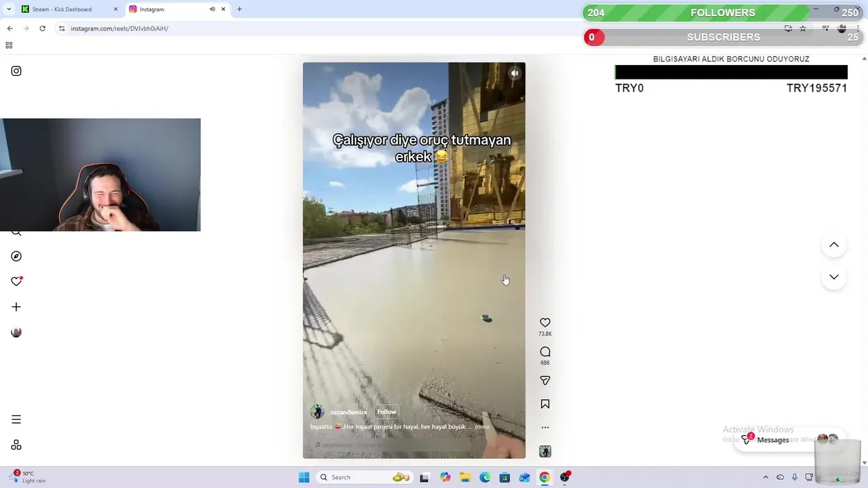
Task: Open the microphone tray icon
Action: [795, 477]
